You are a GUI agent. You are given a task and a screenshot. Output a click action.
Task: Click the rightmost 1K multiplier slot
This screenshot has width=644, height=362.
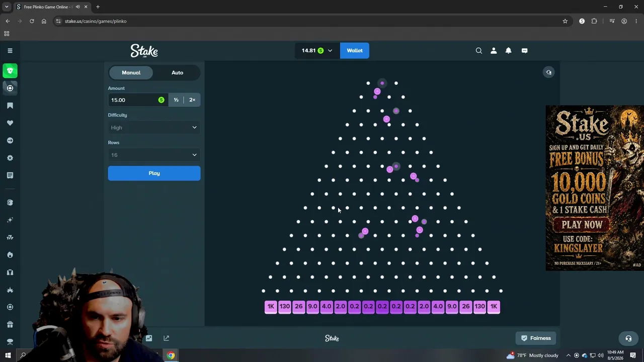(494, 307)
